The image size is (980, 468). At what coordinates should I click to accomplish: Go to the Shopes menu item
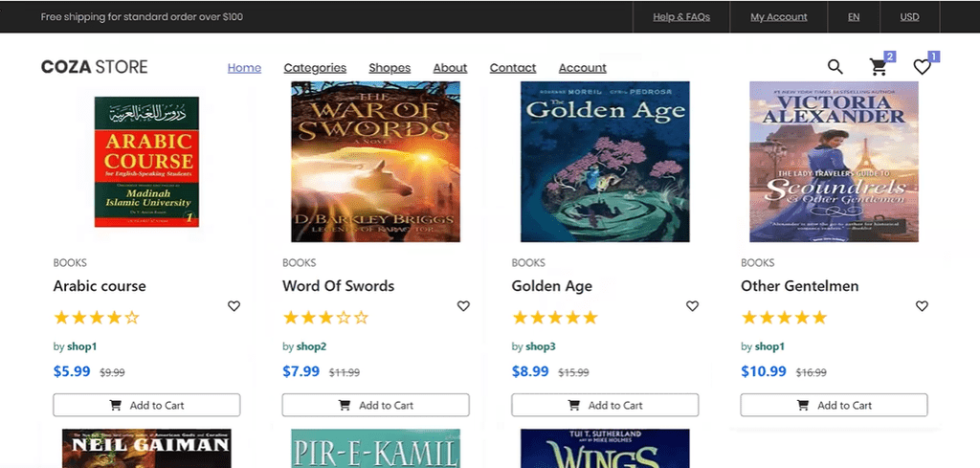(x=390, y=68)
